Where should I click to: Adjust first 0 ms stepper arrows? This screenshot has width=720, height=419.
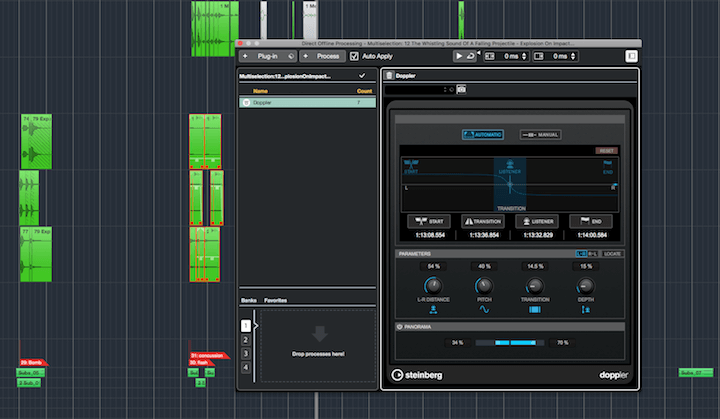click(524, 56)
